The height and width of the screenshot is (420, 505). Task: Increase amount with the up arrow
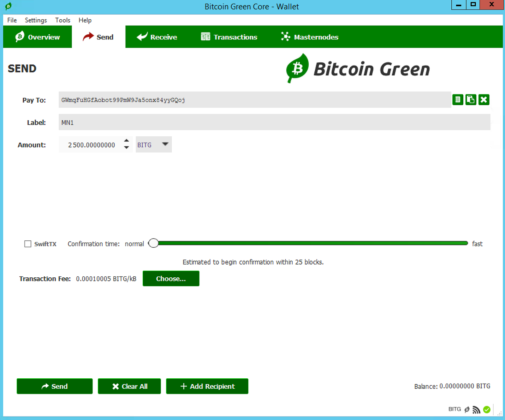(x=127, y=141)
